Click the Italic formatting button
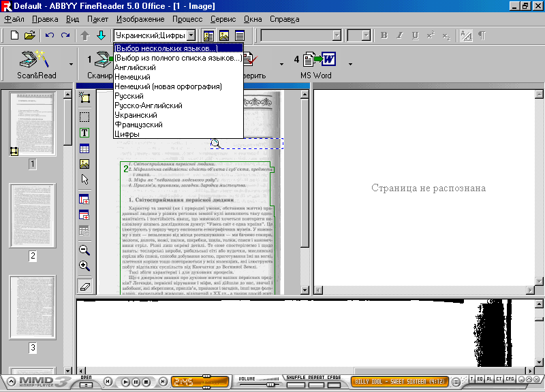The image size is (545, 392). [400, 35]
